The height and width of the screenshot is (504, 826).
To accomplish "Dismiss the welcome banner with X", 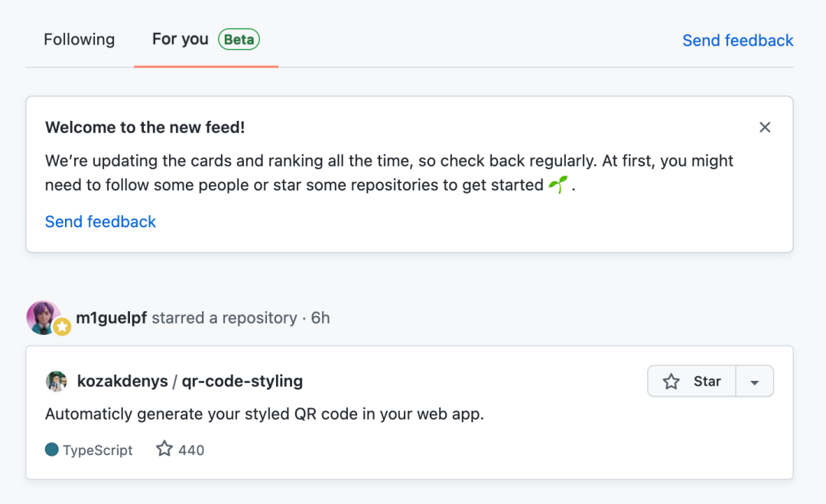I will (x=764, y=128).
